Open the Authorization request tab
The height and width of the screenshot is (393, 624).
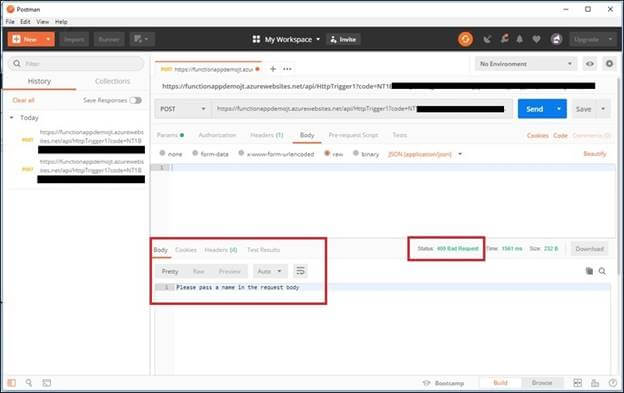(x=217, y=135)
